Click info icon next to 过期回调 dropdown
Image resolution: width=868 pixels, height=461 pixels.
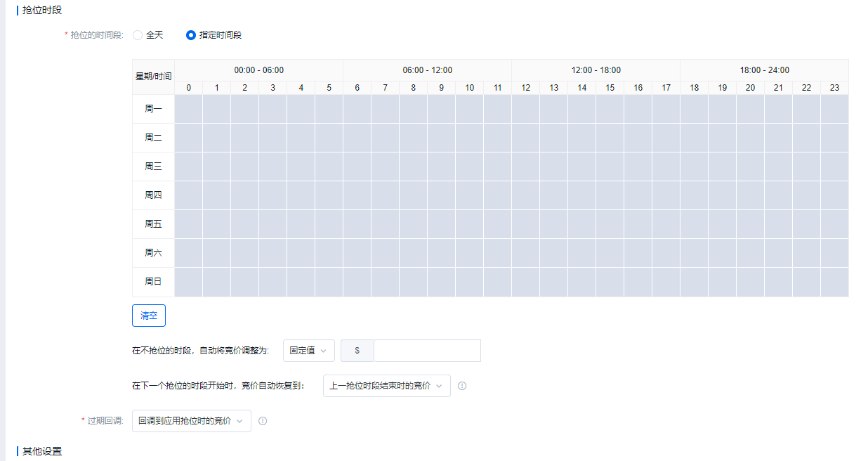263,421
